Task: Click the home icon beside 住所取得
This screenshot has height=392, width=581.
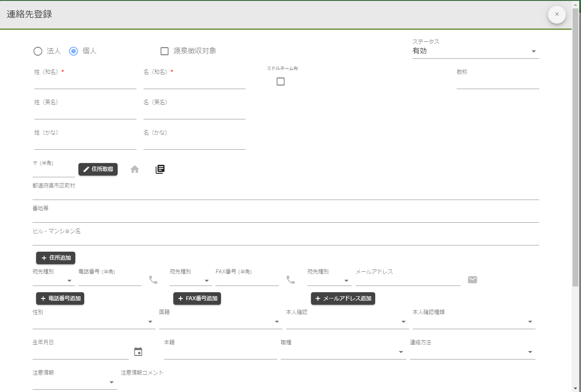Action: tap(135, 169)
